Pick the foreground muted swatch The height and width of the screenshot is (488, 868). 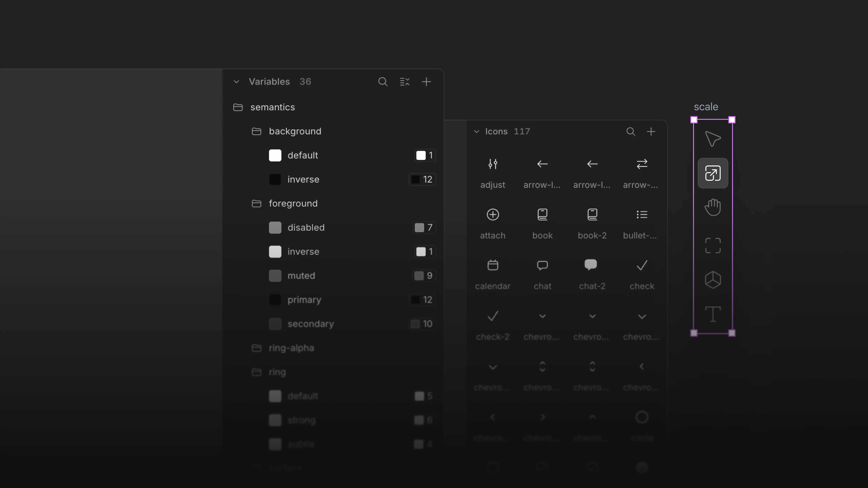click(x=275, y=276)
